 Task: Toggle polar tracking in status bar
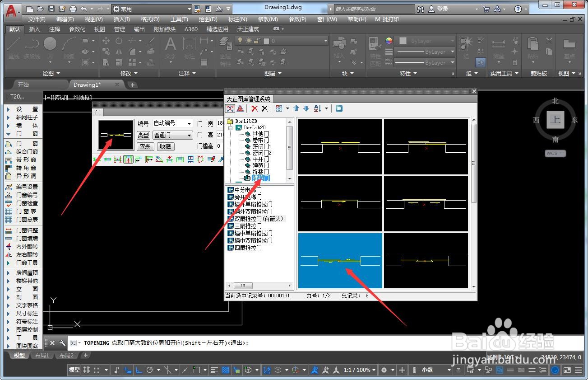[150, 370]
